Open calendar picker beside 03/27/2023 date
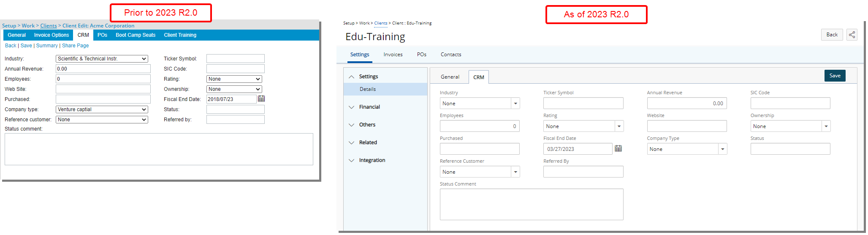Image resolution: width=868 pixels, height=235 pixels. pos(618,149)
